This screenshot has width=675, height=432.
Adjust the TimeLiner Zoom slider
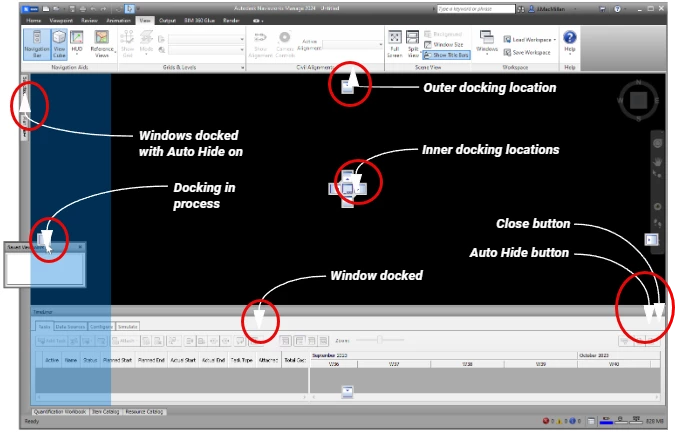[380, 340]
